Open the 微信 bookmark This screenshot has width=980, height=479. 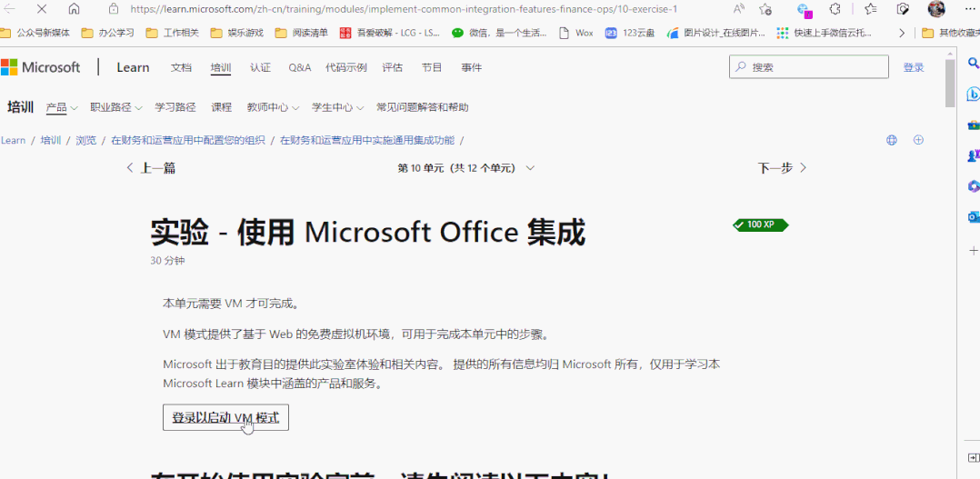point(499,33)
